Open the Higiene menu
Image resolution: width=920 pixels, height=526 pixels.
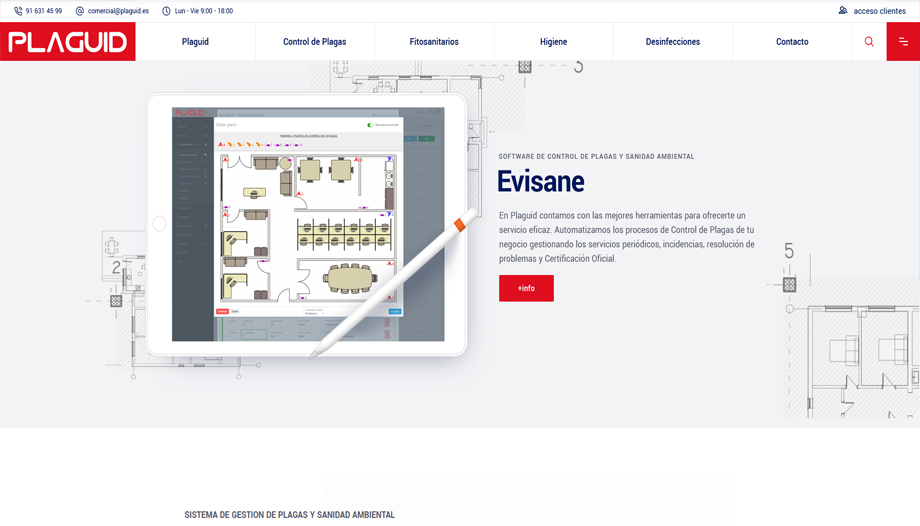pyautogui.click(x=553, y=42)
